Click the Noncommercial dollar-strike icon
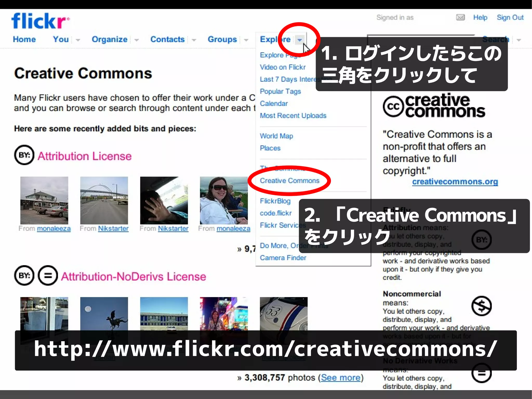This screenshot has height=399, width=532. [481, 306]
